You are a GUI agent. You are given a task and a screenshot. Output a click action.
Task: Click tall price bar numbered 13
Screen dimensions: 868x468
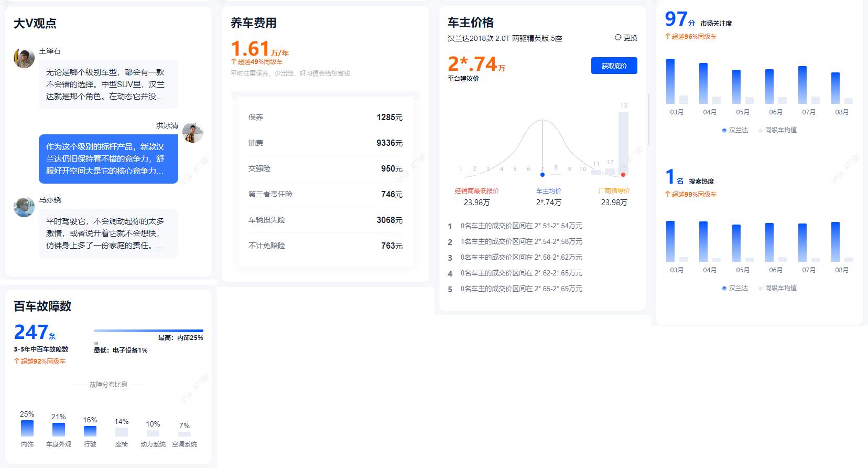pos(623,143)
